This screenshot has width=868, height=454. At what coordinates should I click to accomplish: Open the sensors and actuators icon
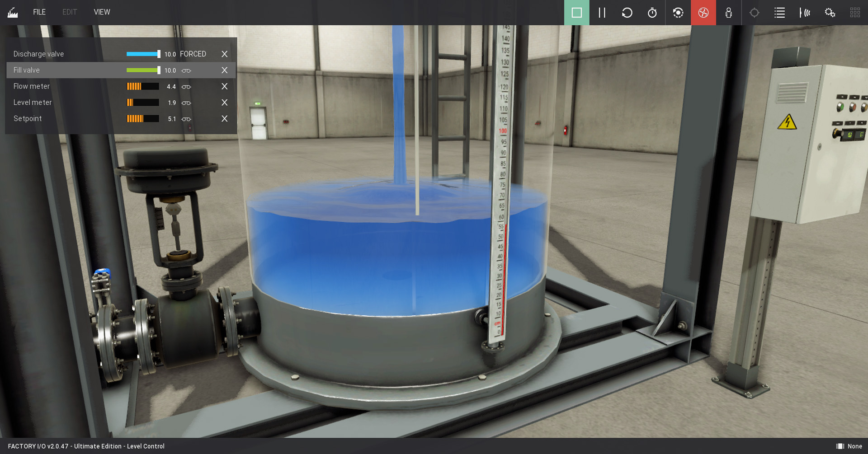[804, 13]
